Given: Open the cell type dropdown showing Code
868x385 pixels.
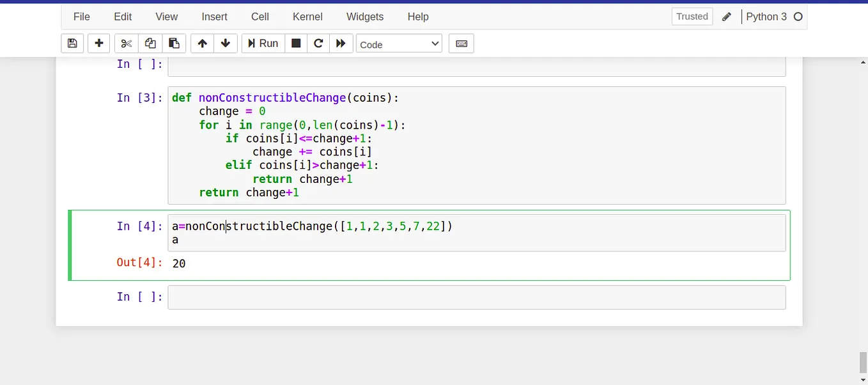Looking at the screenshot, I should (x=399, y=43).
